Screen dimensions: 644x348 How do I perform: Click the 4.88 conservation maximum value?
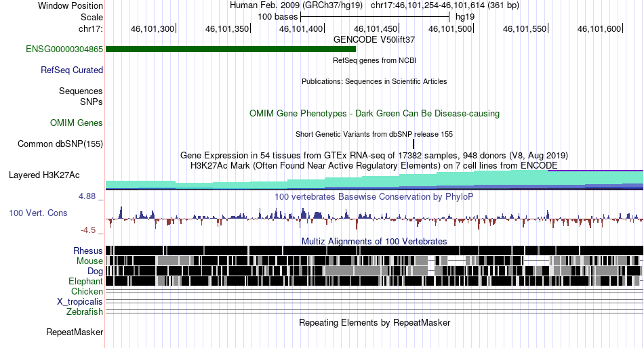(x=87, y=196)
